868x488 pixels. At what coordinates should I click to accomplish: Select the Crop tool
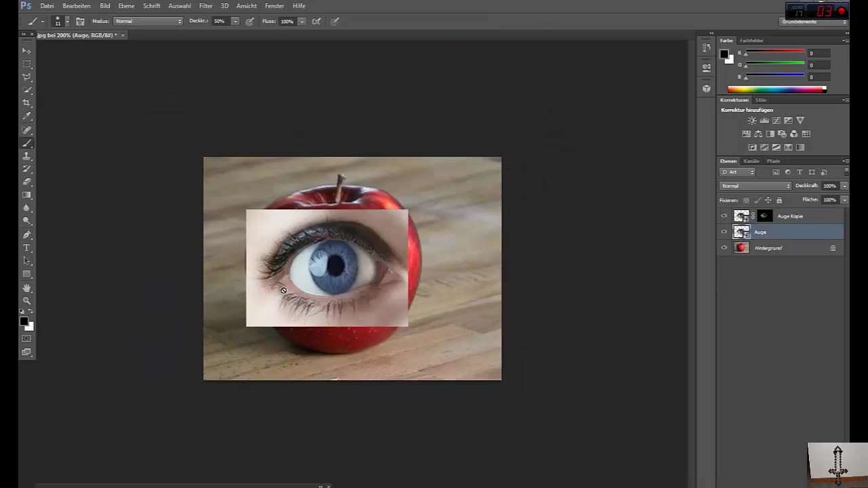point(27,103)
